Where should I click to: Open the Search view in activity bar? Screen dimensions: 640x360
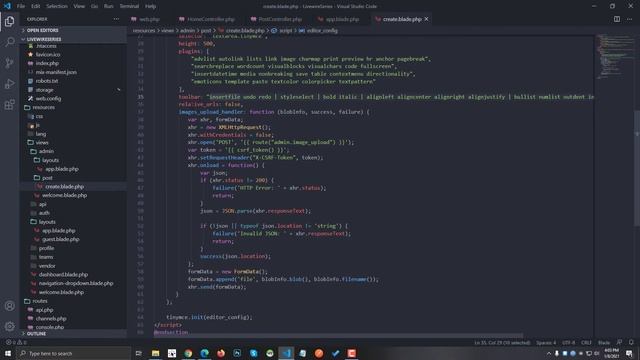point(9,42)
